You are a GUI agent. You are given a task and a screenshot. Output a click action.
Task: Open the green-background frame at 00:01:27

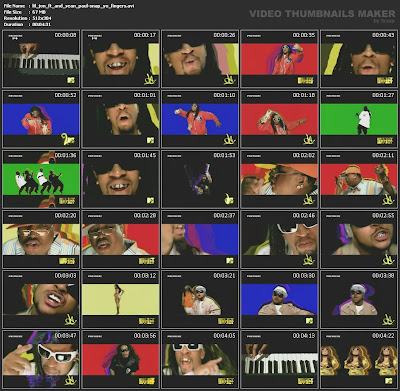pos(359,119)
